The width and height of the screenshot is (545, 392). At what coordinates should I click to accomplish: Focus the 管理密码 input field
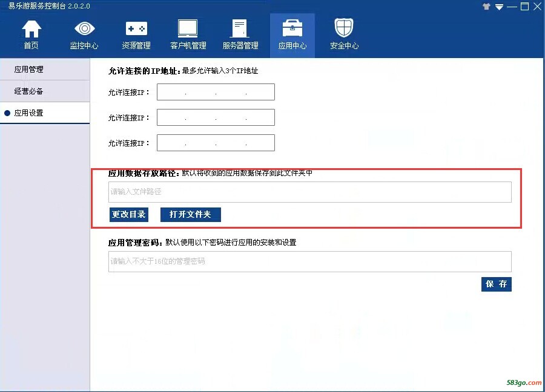coord(309,261)
